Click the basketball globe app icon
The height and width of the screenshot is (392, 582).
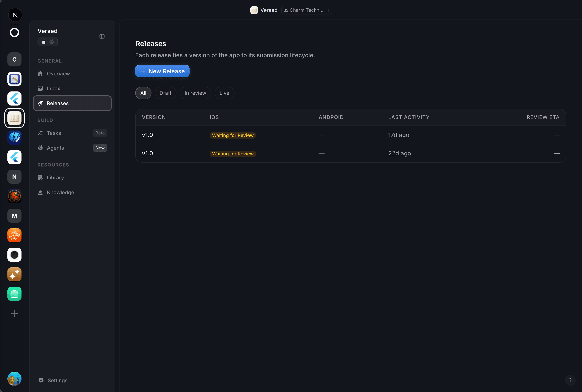(14, 196)
